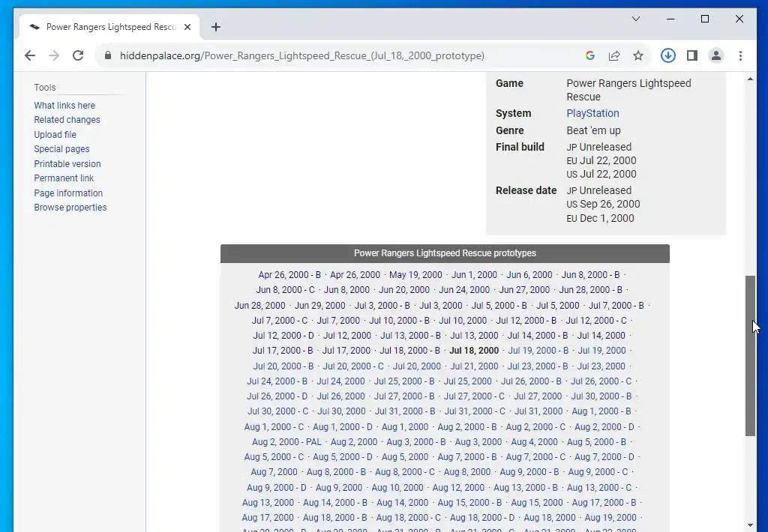
Task: Select Power Rangers Lightspeed Rescue tab
Action: coord(110,28)
